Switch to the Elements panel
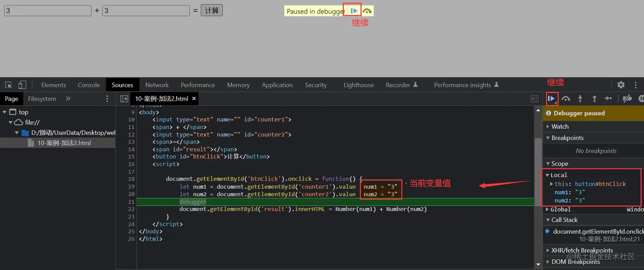The image size is (644, 270). point(54,85)
